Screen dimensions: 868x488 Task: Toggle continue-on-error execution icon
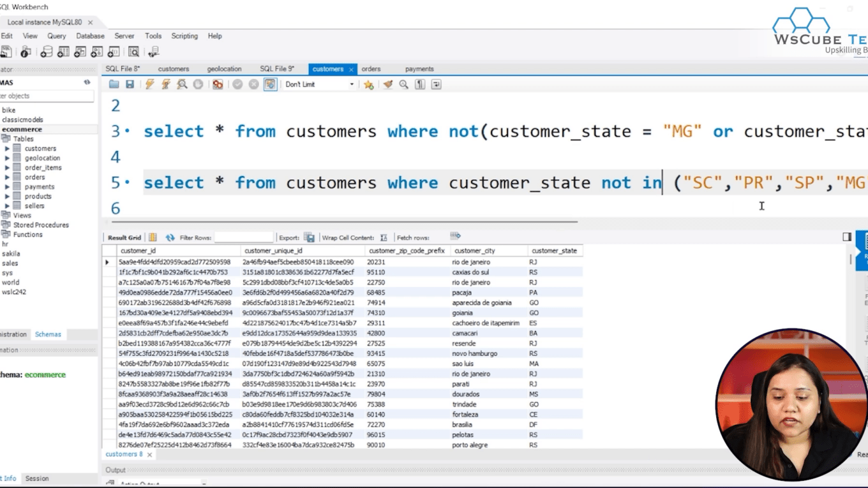click(x=218, y=84)
